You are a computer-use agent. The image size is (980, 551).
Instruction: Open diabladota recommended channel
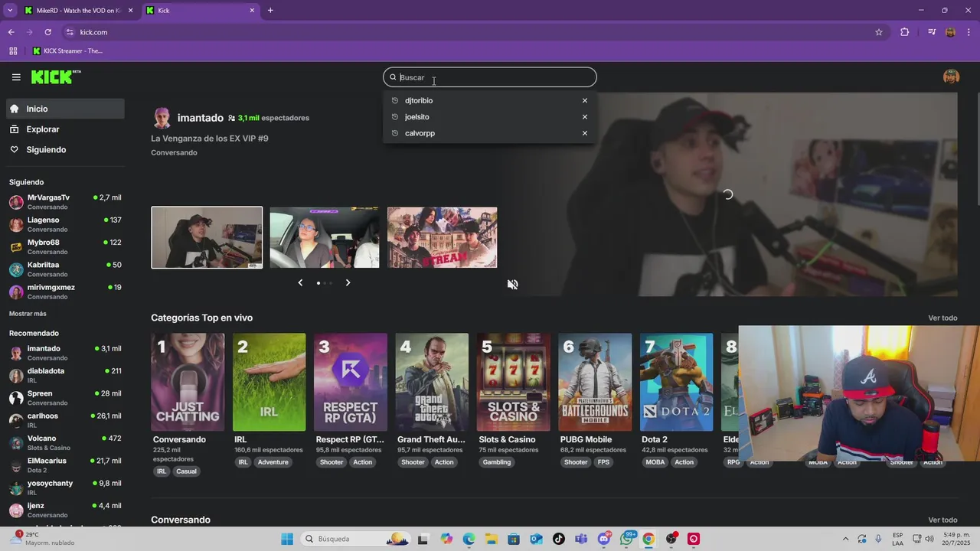point(65,375)
